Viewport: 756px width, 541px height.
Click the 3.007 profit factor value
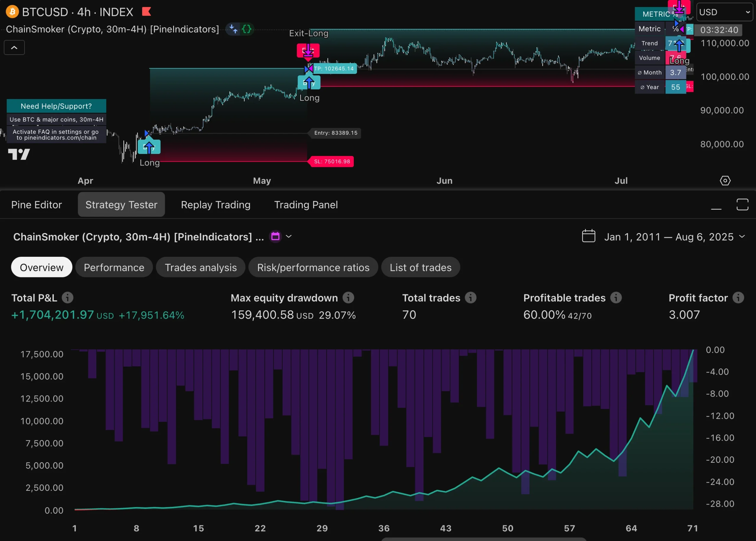pyautogui.click(x=684, y=315)
